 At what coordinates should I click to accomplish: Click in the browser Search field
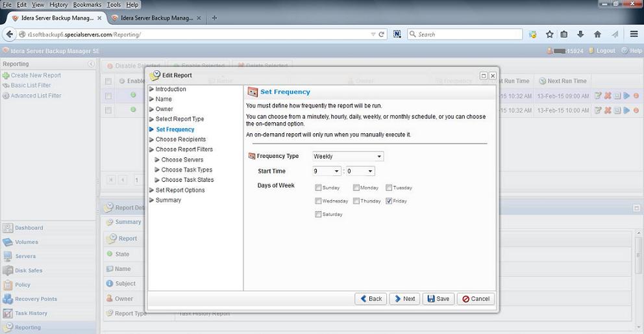(465, 34)
